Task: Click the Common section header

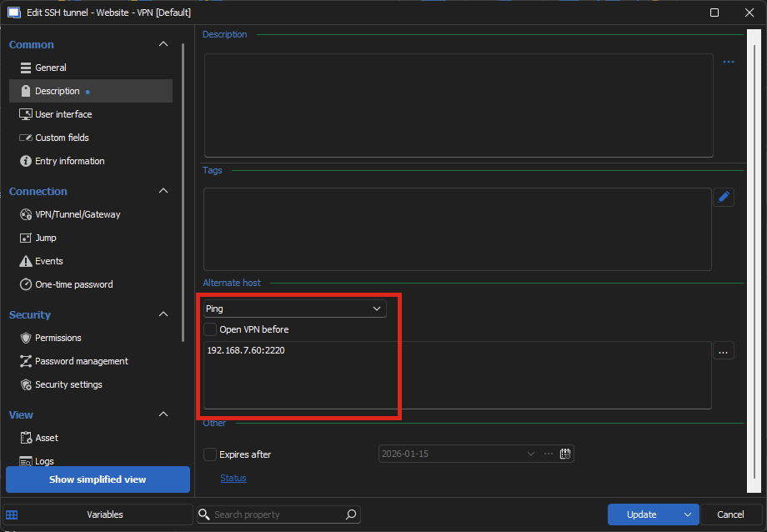Action: [32, 44]
